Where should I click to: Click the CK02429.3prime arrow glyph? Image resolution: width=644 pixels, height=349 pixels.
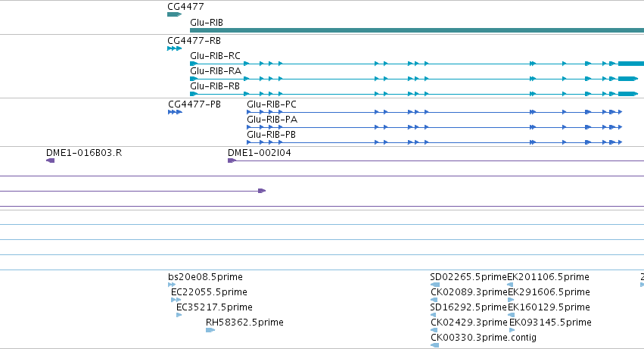click(434, 330)
